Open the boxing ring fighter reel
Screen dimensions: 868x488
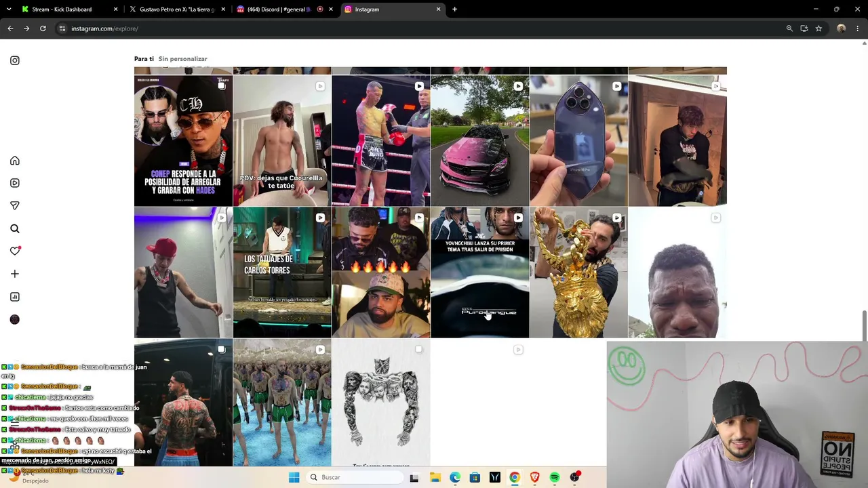pyautogui.click(x=381, y=140)
